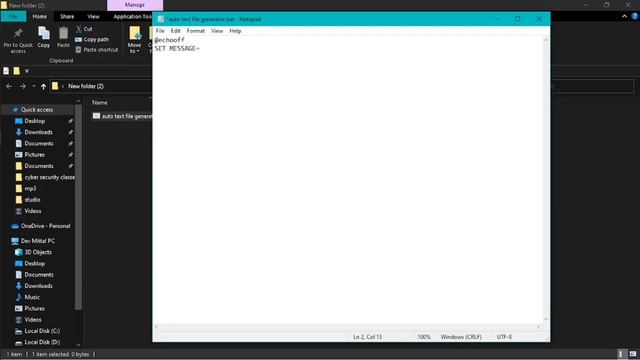Click Windows (CRLF) status entry
Viewport: 640px width, 360px height.
pos(461,337)
